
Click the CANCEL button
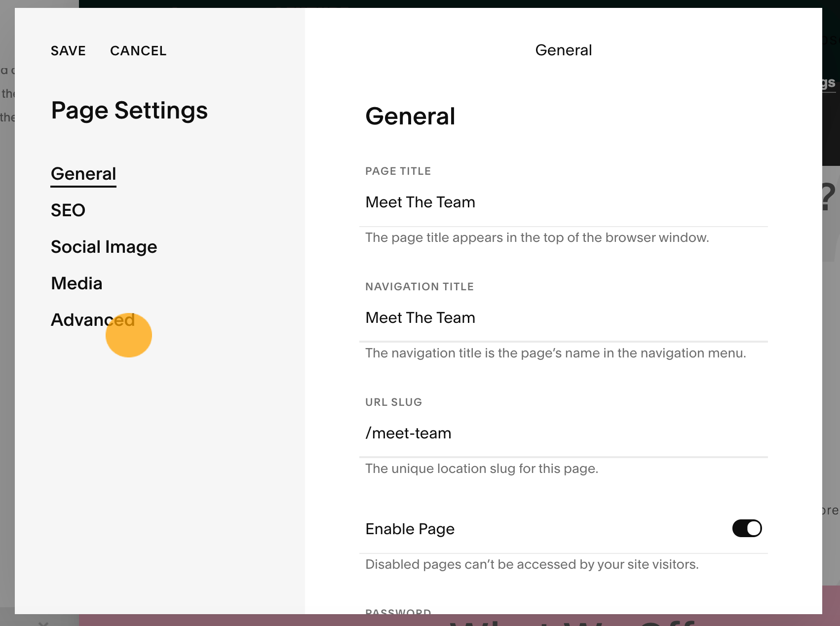coord(138,51)
